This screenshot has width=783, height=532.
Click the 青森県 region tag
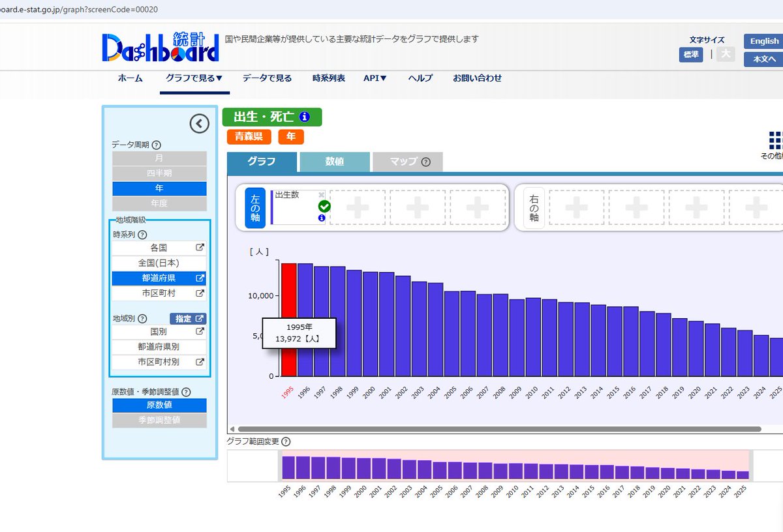(x=249, y=137)
